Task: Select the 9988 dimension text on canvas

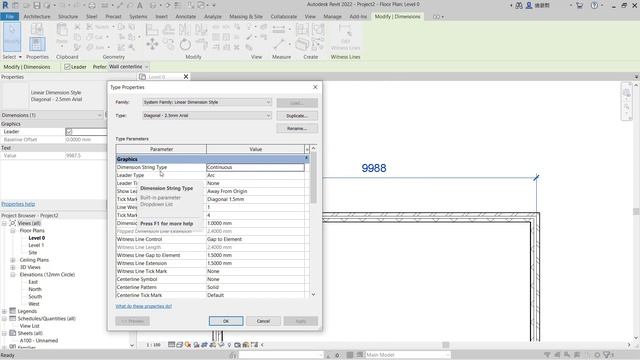Action: 374,168
